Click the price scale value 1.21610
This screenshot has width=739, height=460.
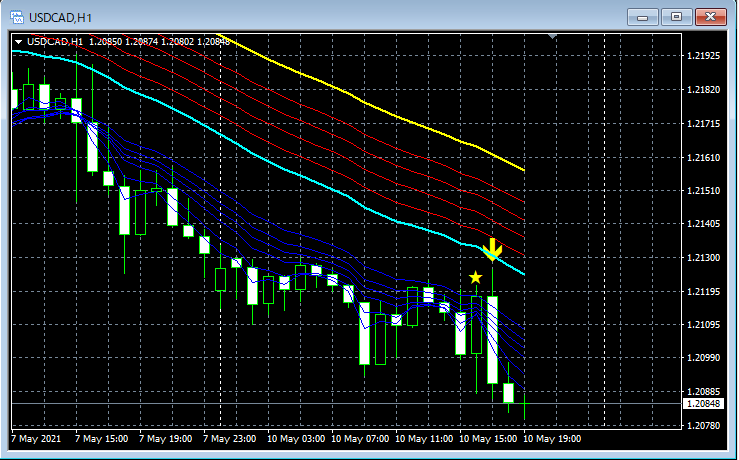click(x=704, y=157)
